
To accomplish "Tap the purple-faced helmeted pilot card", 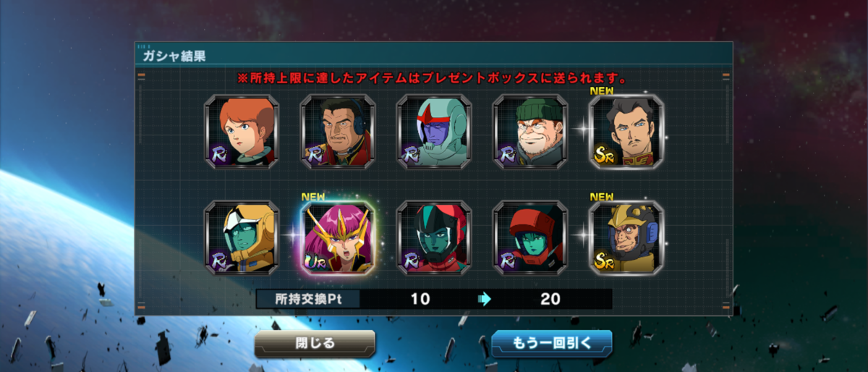I will [x=434, y=132].
